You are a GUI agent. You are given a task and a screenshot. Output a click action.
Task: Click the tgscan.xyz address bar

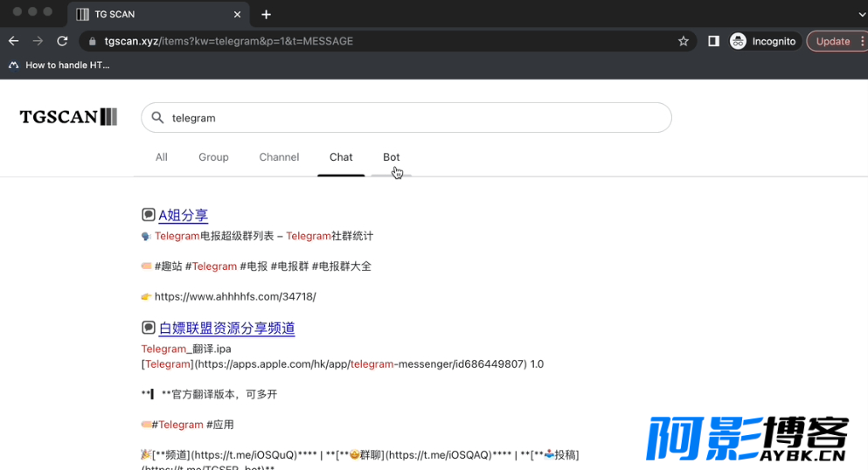click(x=387, y=41)
